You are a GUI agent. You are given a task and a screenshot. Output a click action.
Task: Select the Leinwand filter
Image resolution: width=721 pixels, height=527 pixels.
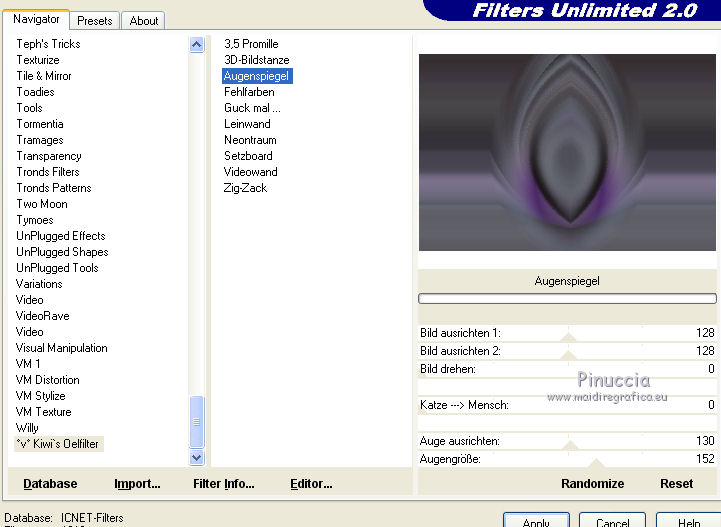tap(247, 124)
